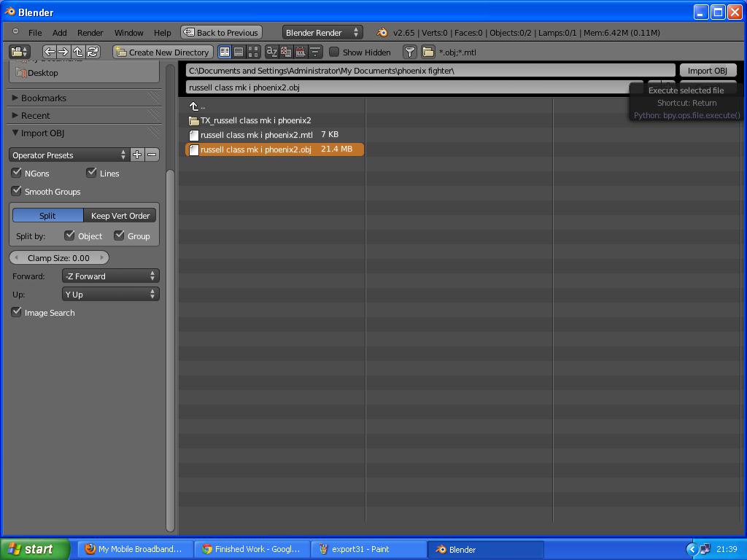This screenshot has height=560, width=747.
Task: Switch to thumbnail display mode
Action: point(253,52)
